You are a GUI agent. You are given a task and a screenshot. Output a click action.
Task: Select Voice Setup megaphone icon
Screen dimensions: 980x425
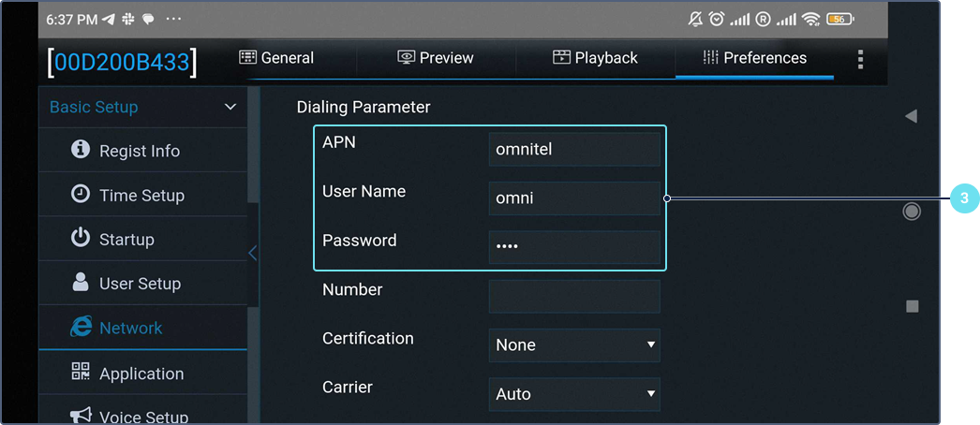pyautogui.click(x=81, y=416)
